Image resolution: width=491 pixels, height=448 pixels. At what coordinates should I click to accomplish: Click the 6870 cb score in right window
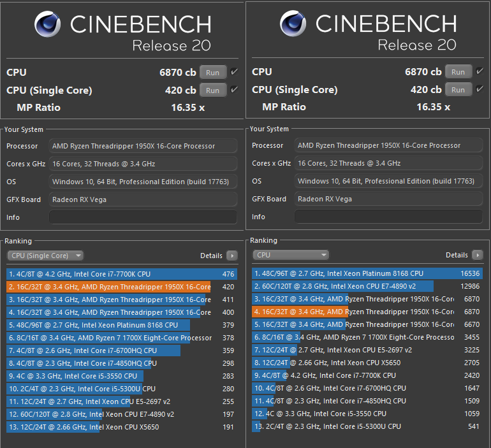point(423,72)
